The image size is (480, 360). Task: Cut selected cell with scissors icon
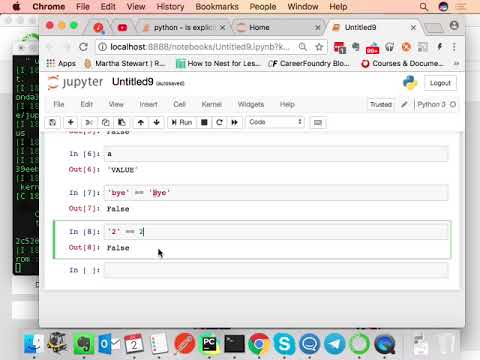(x=88, y=122)
